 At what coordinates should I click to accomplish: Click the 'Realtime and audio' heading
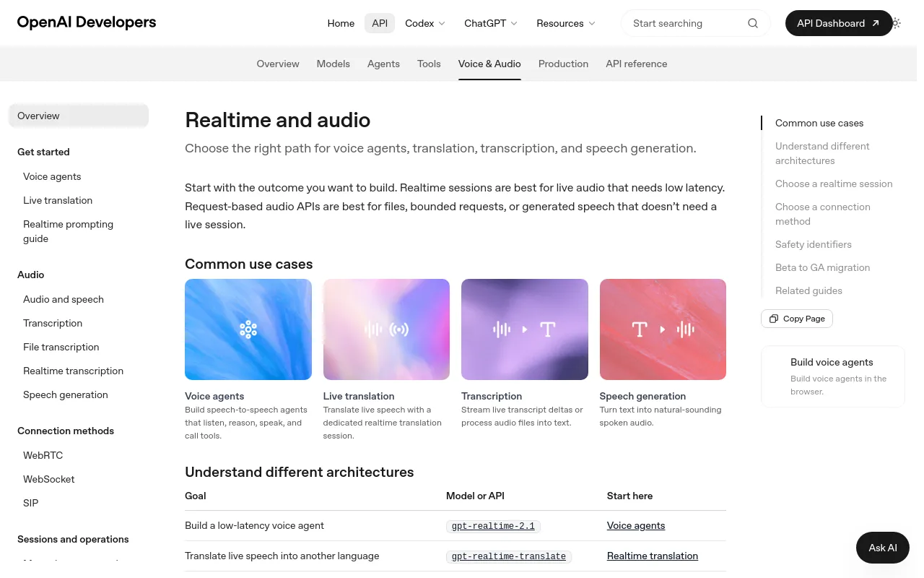click(x=278, y=120)
